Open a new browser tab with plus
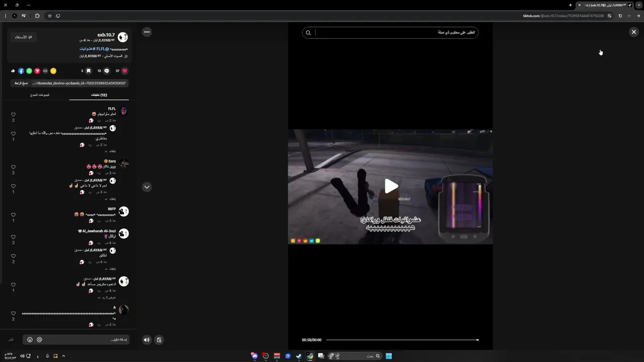This screenshot has height=362, width=644. [571, 5]
